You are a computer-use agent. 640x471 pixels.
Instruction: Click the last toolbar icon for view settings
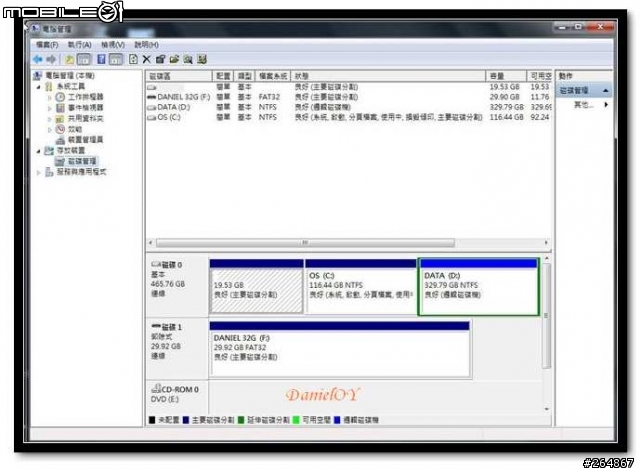pyautogui.click(x=202, y=60)
